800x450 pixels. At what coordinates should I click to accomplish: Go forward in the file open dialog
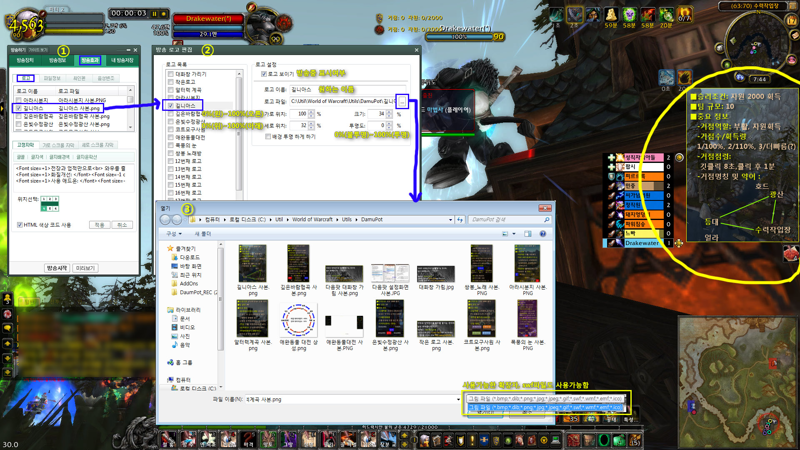pos(177,219)
